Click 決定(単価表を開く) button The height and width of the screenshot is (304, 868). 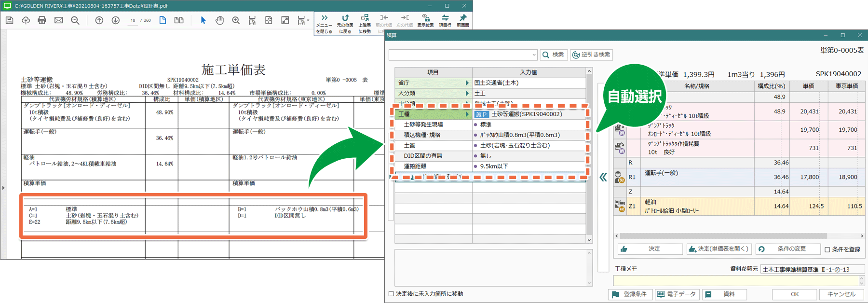pyautogui.click(x=719, y=249)
